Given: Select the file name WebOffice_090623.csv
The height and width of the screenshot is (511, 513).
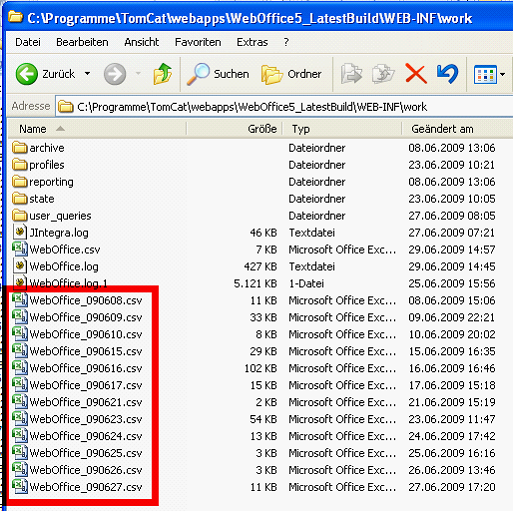Looking at the screenshot, I should 86,419.
